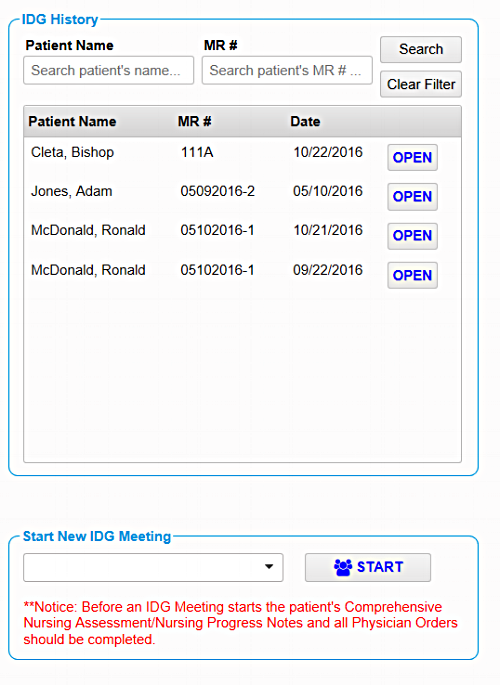Image resolution: width=500 pixels, height=685 pixels.
Task: Select the Jones, Adam row name
Action: click(x=72, y=191)
